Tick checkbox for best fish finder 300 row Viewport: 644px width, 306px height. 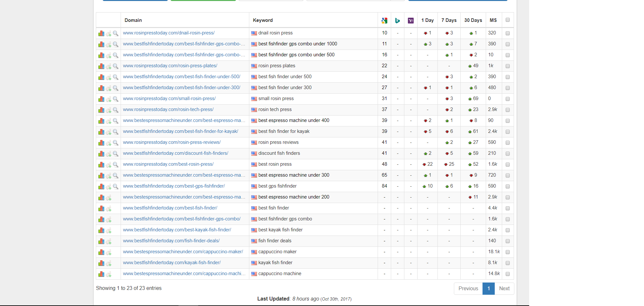(x=508, y=88)
